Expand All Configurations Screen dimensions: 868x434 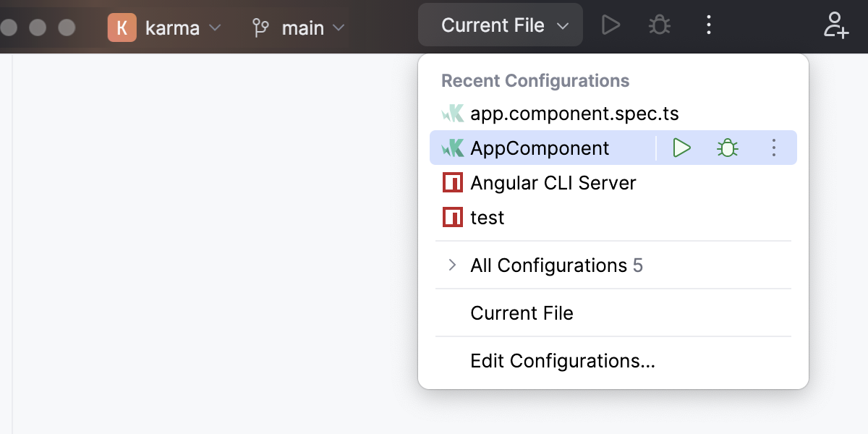[x=452, y=265]
